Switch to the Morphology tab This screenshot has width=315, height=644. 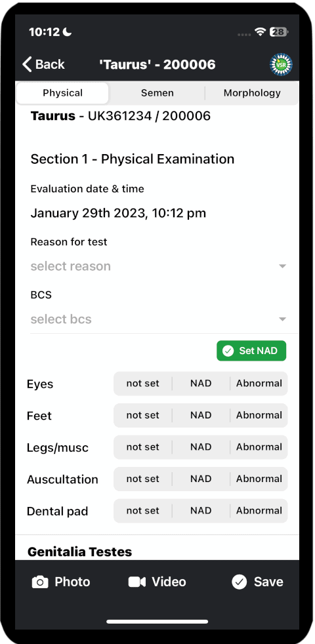[252, 93]
